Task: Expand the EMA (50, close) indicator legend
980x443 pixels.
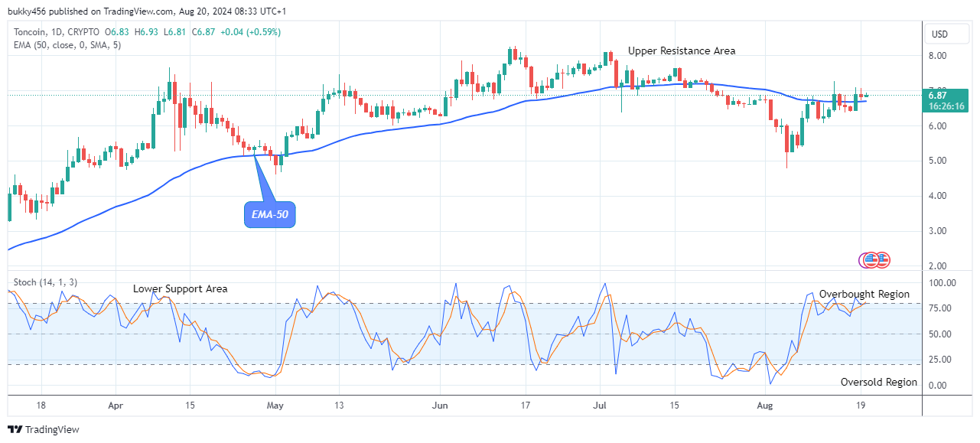Action: (x=66, y=45)
